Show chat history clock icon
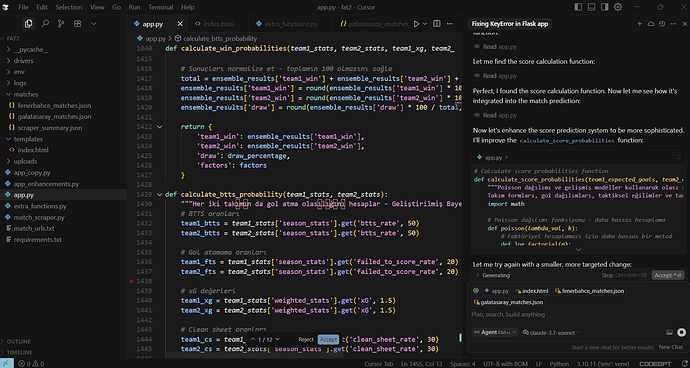The width and height of the screenshot is (690, 368). tap(661, 24)
